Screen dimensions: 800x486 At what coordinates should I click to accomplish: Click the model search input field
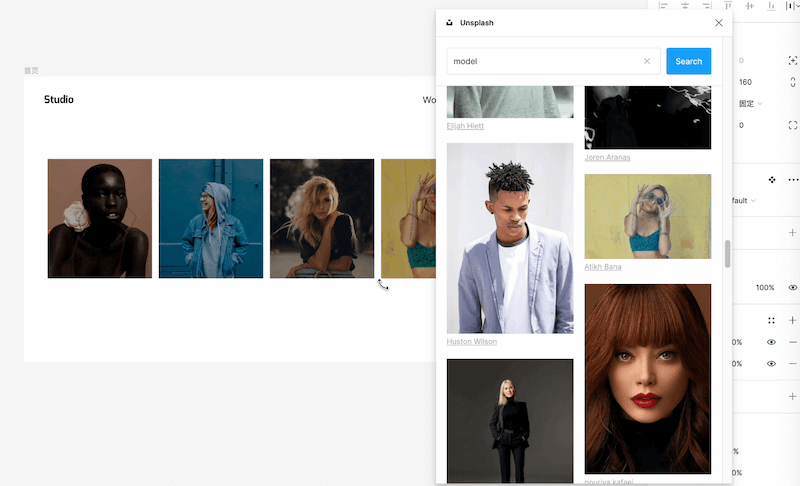tap(543, 61)
